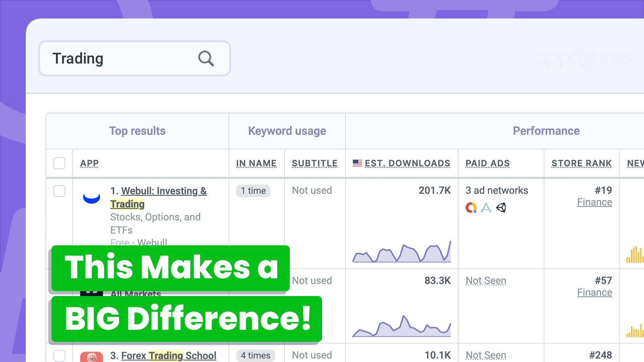Click the Top results group header

click(137, 131)
